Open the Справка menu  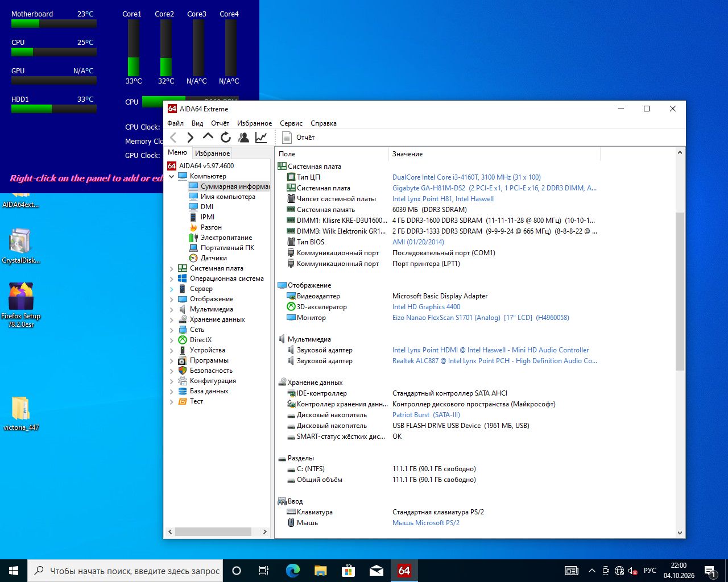324,123
